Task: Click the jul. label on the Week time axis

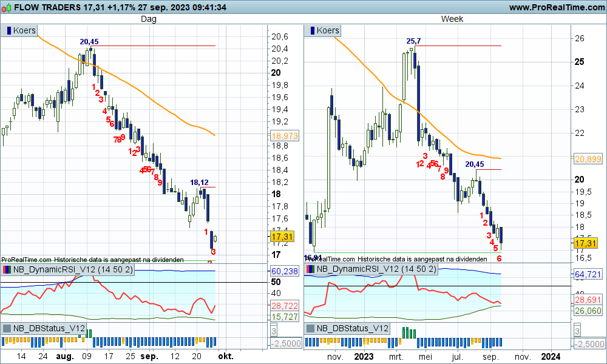Action: (458, 356)
